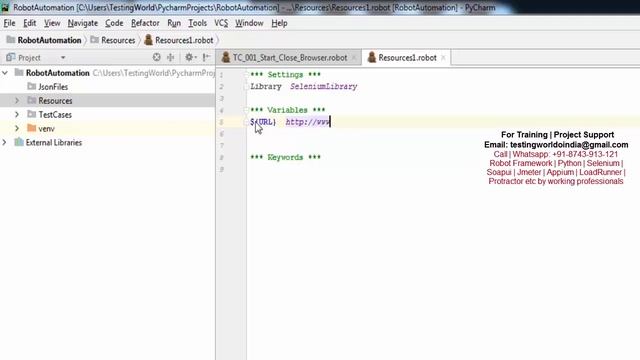
Task: Click the collapse all icon in Project panel
Action: coord(171,57)
